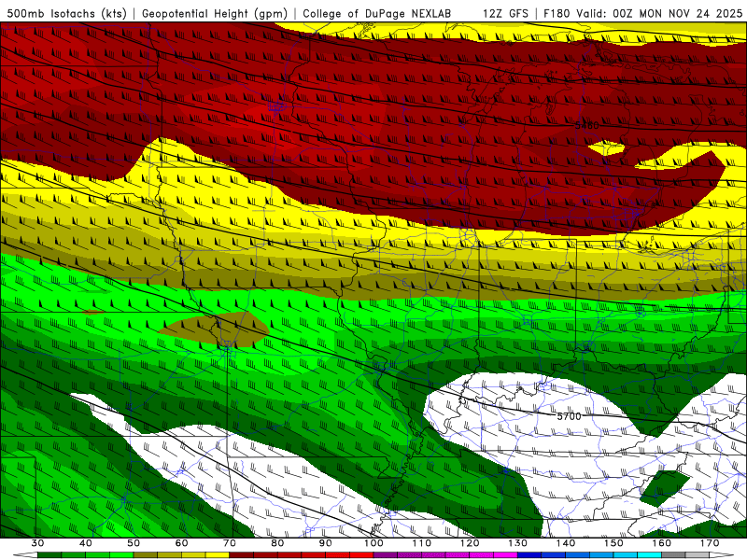Click the '12Z GFS' model run label
This screenshot has height=560, width=747.
(505, 13)
